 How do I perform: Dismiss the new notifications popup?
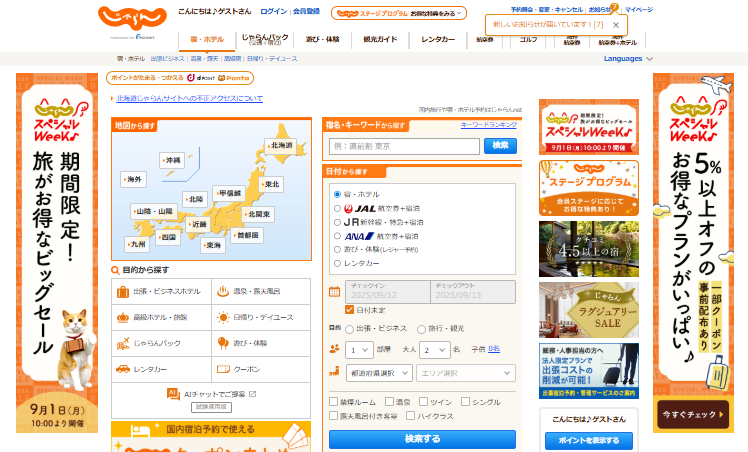(x=616, y=24)
